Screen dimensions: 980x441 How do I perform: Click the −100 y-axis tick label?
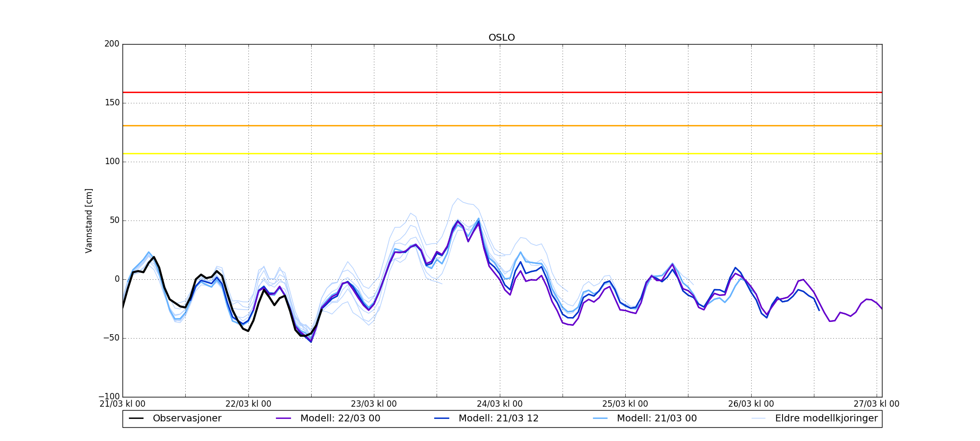(109, 396)
